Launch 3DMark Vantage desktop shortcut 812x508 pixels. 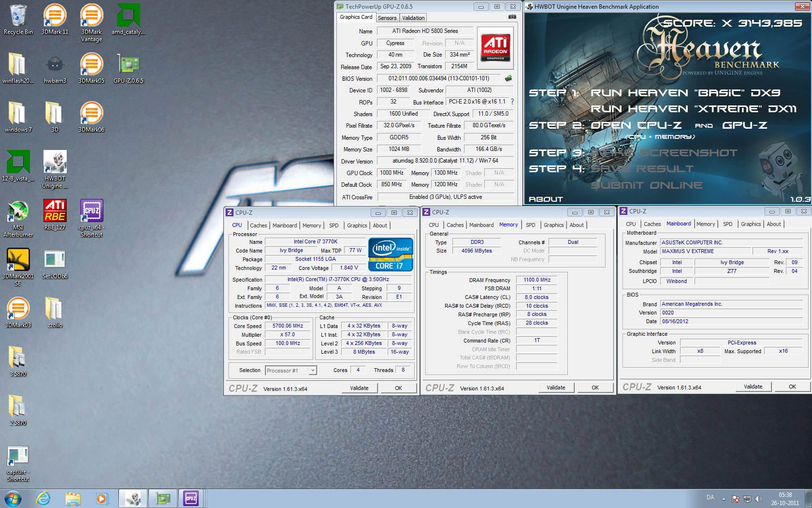(91, 23)
